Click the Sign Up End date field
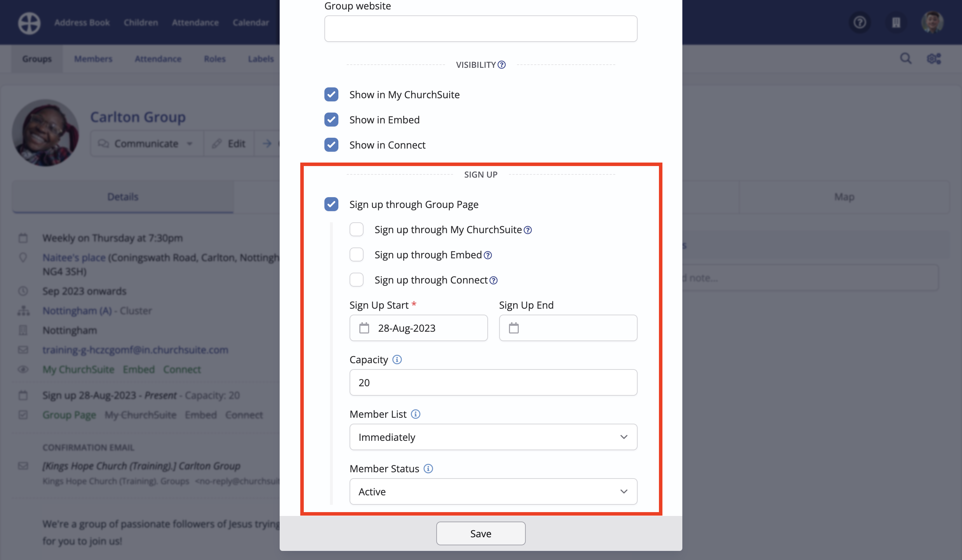 pos(568,328)
